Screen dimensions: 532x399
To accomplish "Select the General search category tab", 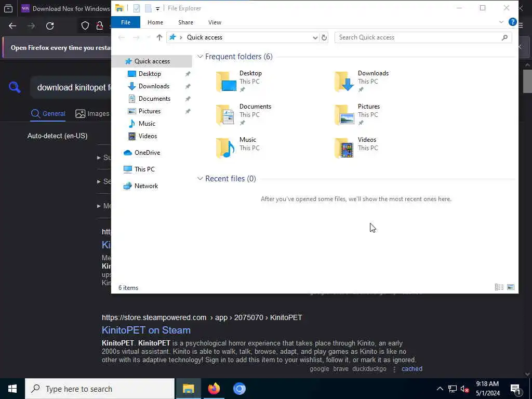I will coord(48,114).
